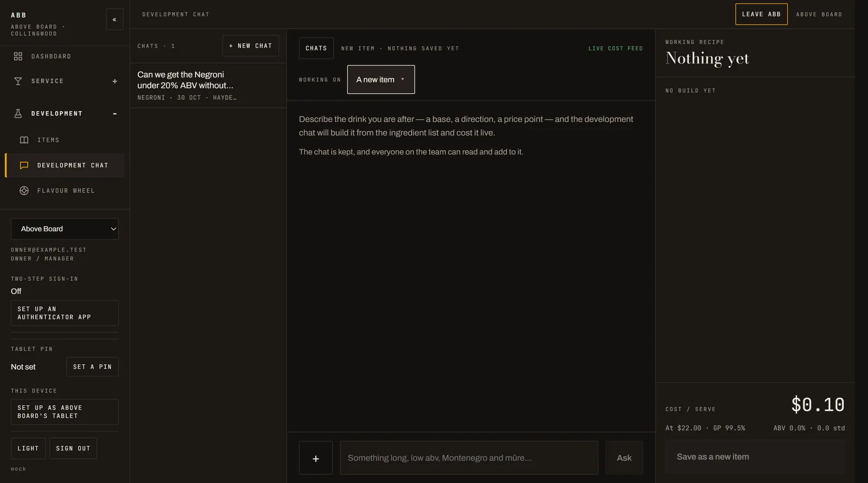The image size is (868, 483).
Task: Open Flavour Wheel in the sidebar
Action: [x=65, y=191]
